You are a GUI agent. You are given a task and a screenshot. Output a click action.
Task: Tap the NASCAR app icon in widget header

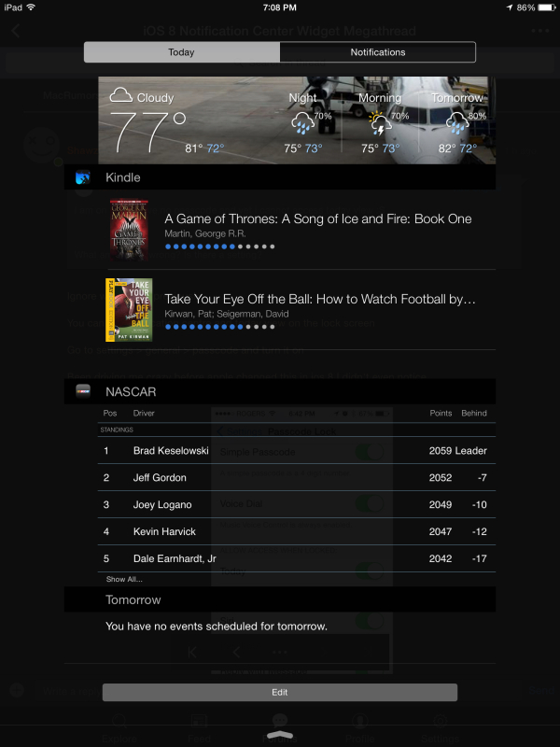point(83,391)
